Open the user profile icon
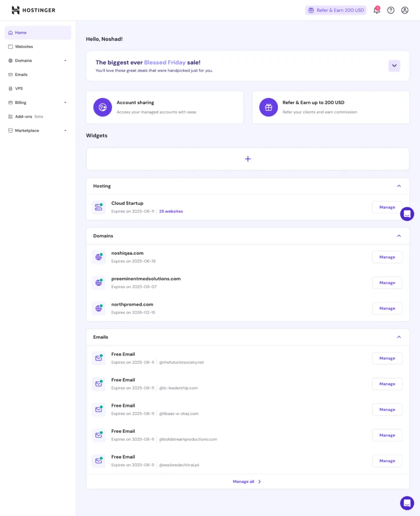This screenshot has width=420, height=516. [x=405, y=10]
